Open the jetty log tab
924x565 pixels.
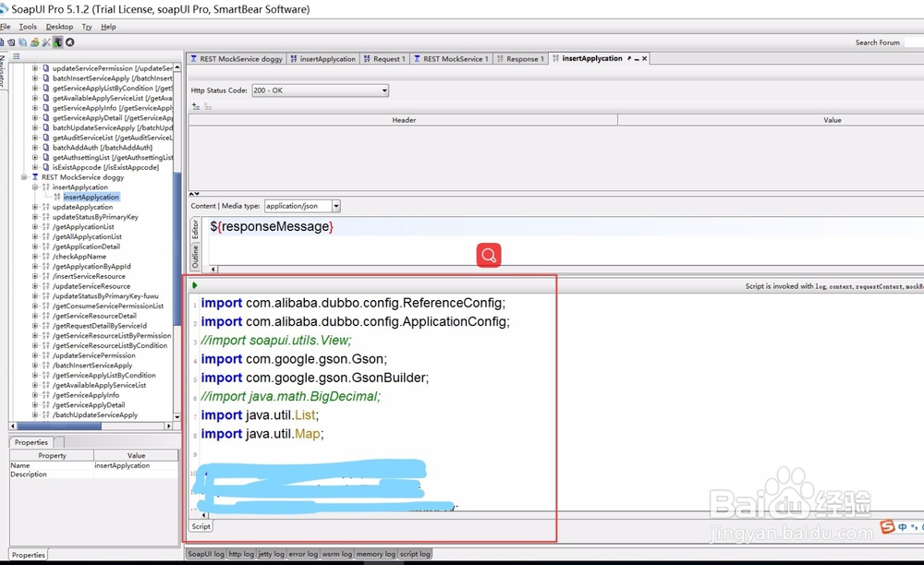pos(271,554)
